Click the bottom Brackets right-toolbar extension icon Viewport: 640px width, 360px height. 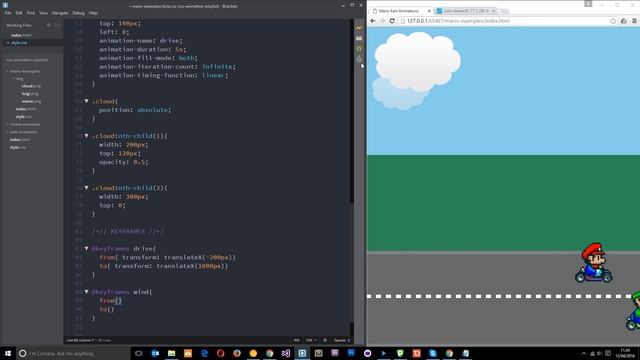(359, 59)
